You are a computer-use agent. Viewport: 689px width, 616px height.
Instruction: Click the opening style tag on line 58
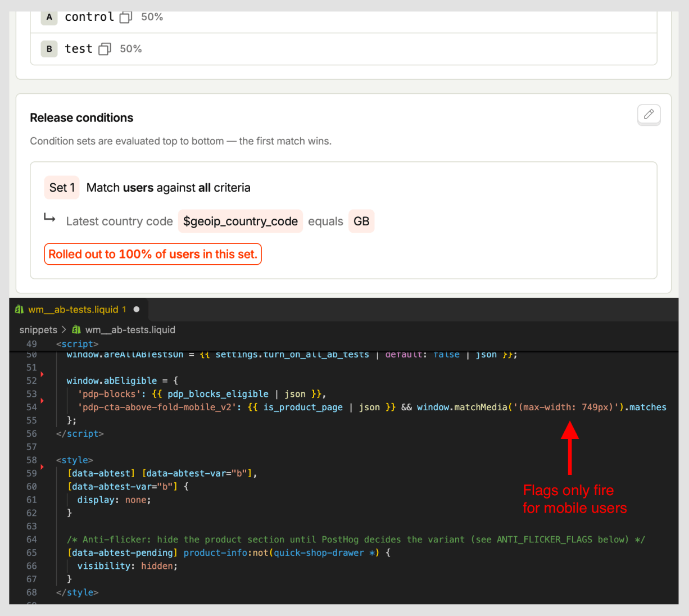pyautogui.click(x=74, y=460)
